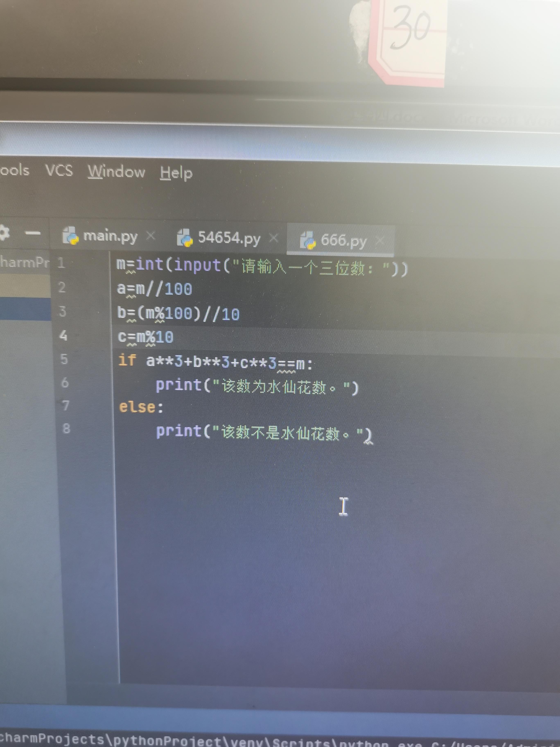Click line number 7 in the gutter
Viewport: 560px width, 747px height.
coord(65,405)
